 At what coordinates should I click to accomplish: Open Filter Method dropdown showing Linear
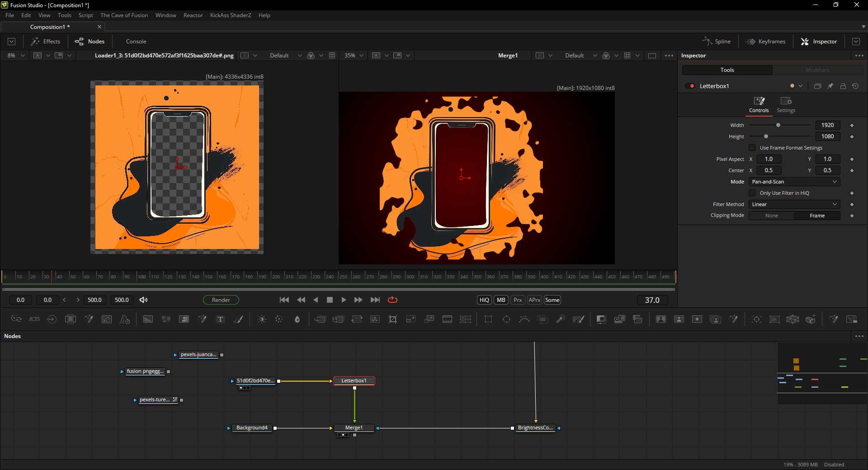(x=794, y=204)
